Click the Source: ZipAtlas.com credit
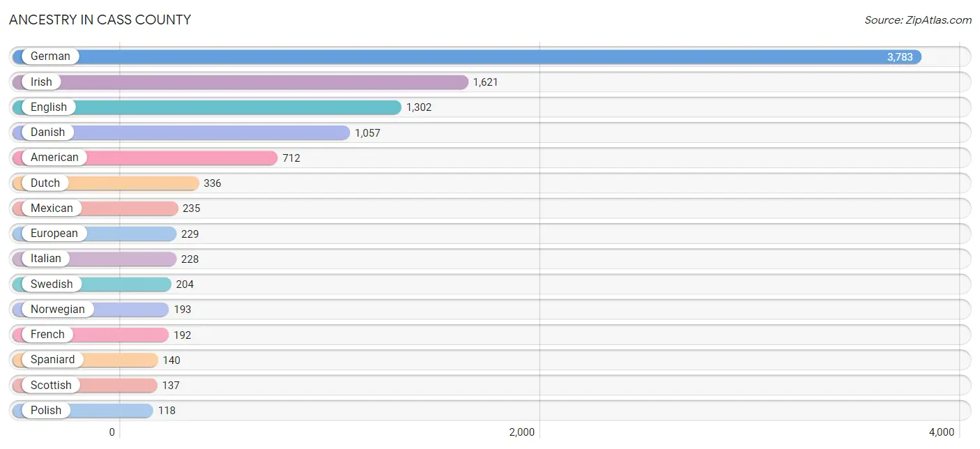 click(x=918, y=20)
